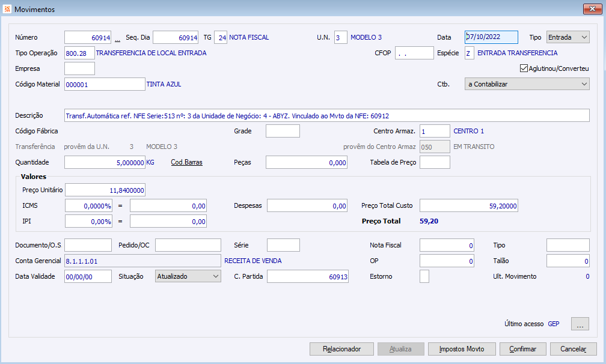This screenshot has width=606, height=364.
Task: Click the C. Partida field 60913
Action: point(308,276)
